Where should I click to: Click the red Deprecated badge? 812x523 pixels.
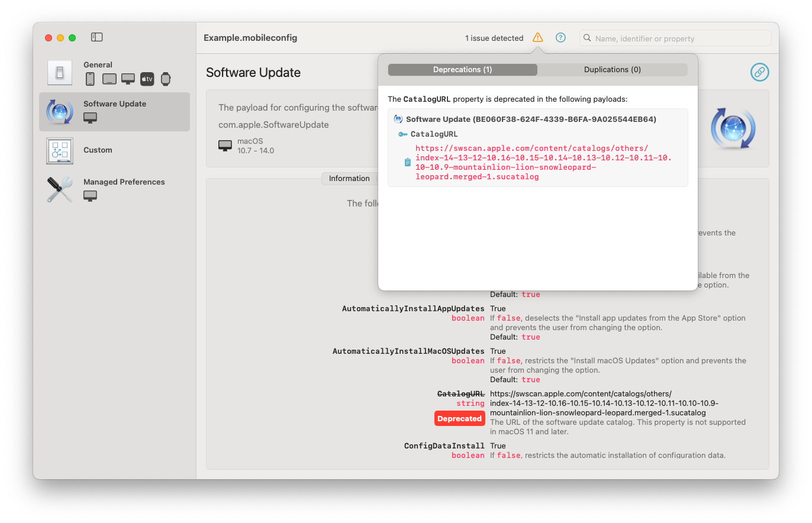coord(459,418)
